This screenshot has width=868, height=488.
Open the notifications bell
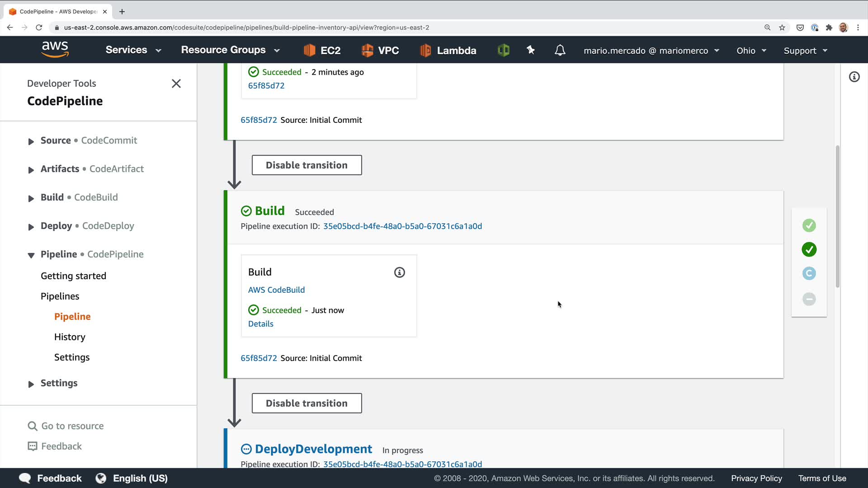pyautogui.click(x=560, y=50)
